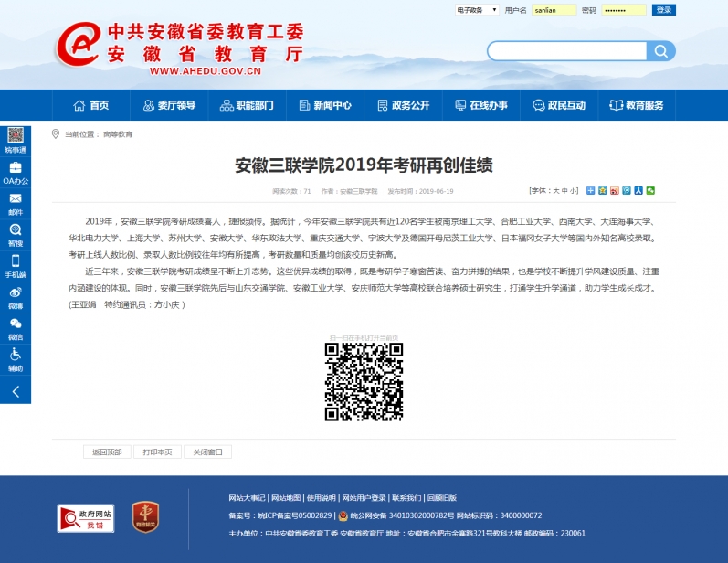
Task: Expand the 电子政务 dropdown
Action: (x=478, y=10)
